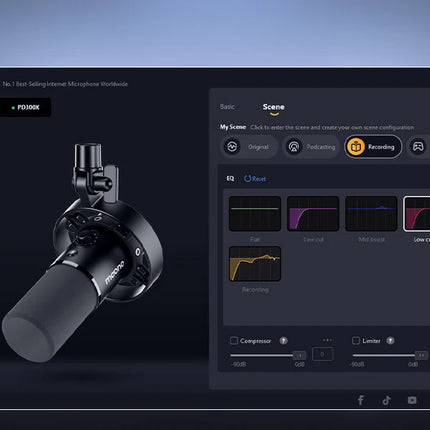Screen dimensions: 430x430
Task: Choose the gaming controller scene icon
Action: point(418,146)
